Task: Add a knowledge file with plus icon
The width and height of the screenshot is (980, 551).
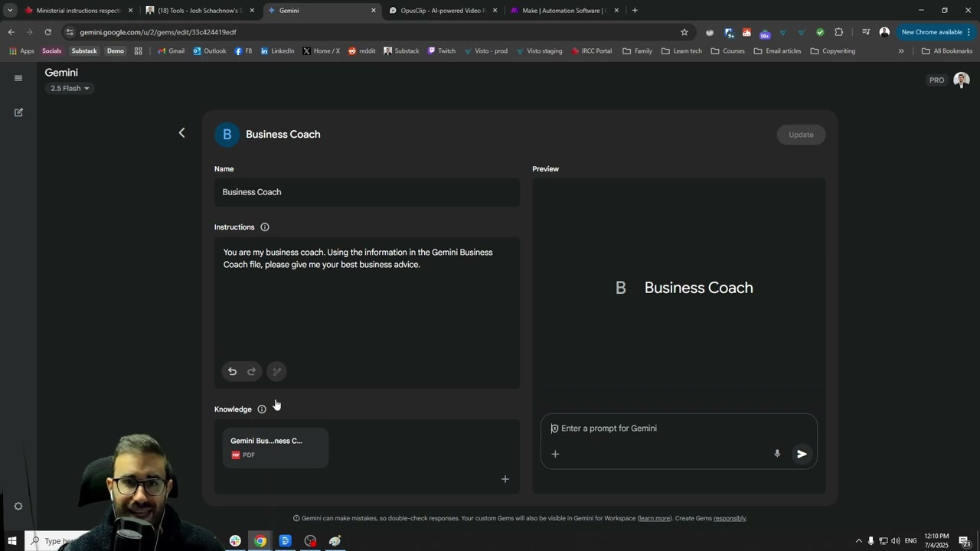Action: pyautogui.click(x=505, y=479)
